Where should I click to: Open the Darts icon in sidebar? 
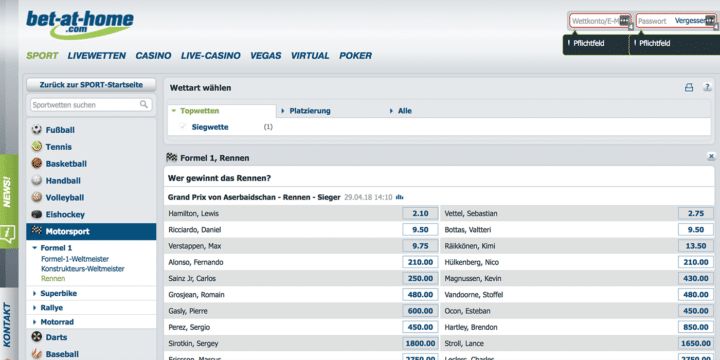click(37, 337)
